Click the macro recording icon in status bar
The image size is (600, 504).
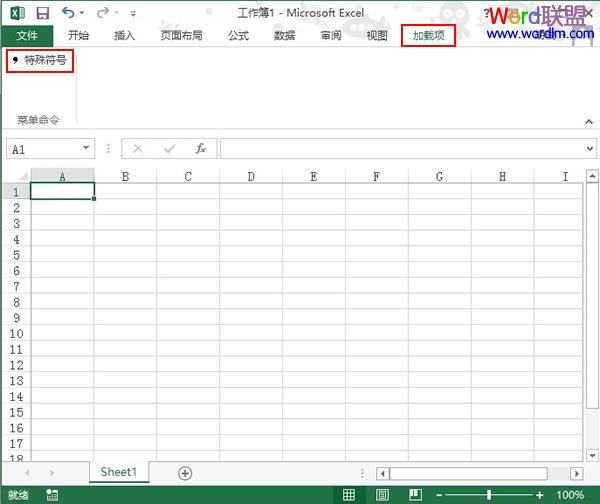coord(52,495)
